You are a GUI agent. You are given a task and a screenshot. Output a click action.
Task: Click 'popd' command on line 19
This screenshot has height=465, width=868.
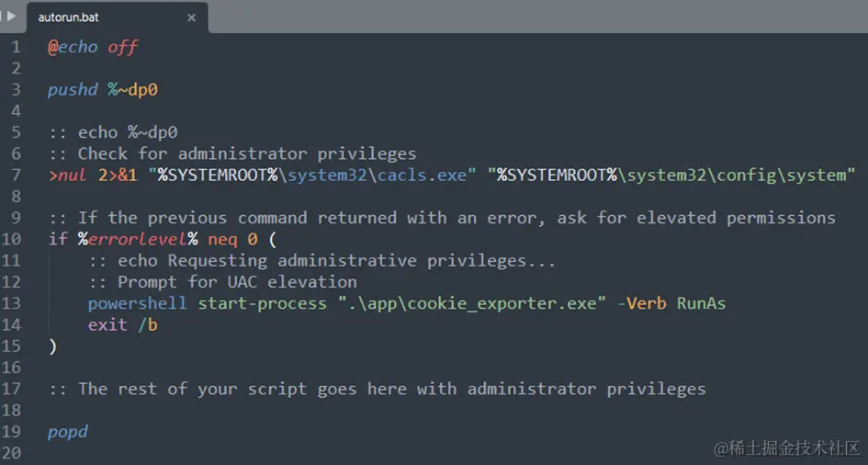point(68,432)
